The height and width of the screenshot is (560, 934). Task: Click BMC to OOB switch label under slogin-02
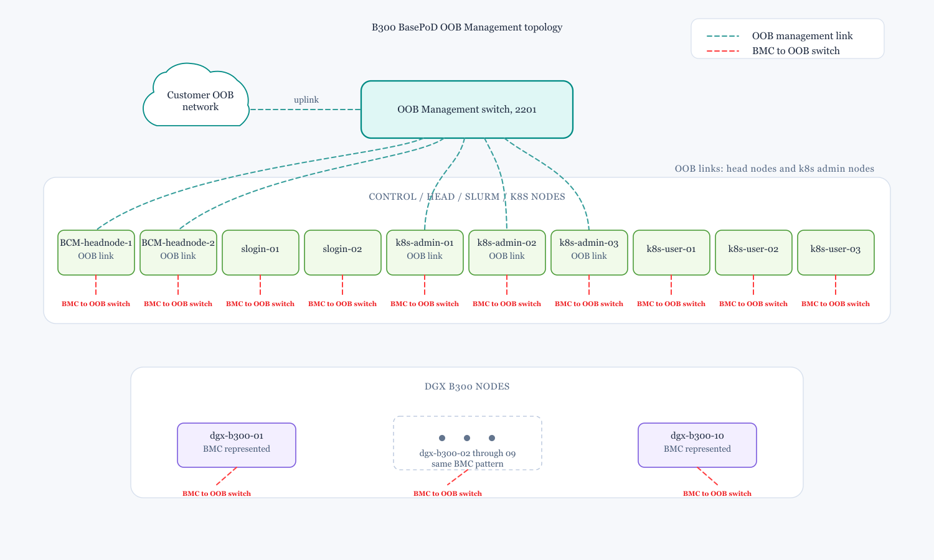pyautogui.click(x=342, y=304)
